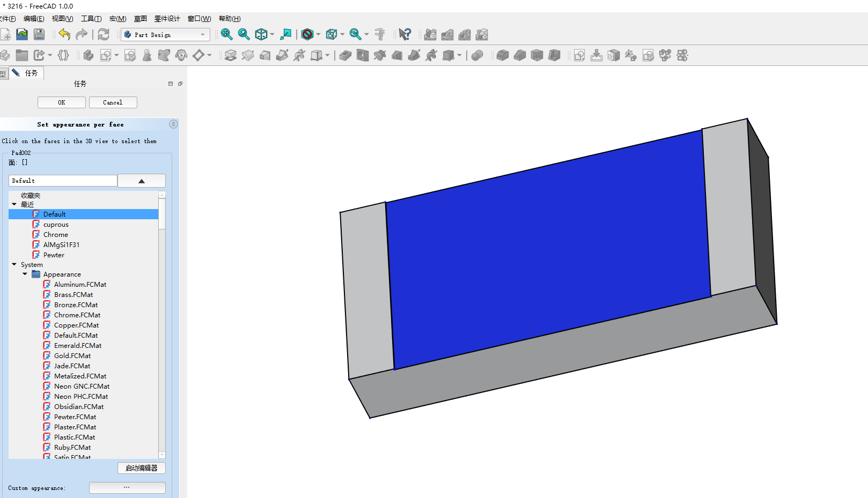Select the Pocket feature tool
Image resolution: width=868 pixels, height=498 pixels.
[345, 55]
